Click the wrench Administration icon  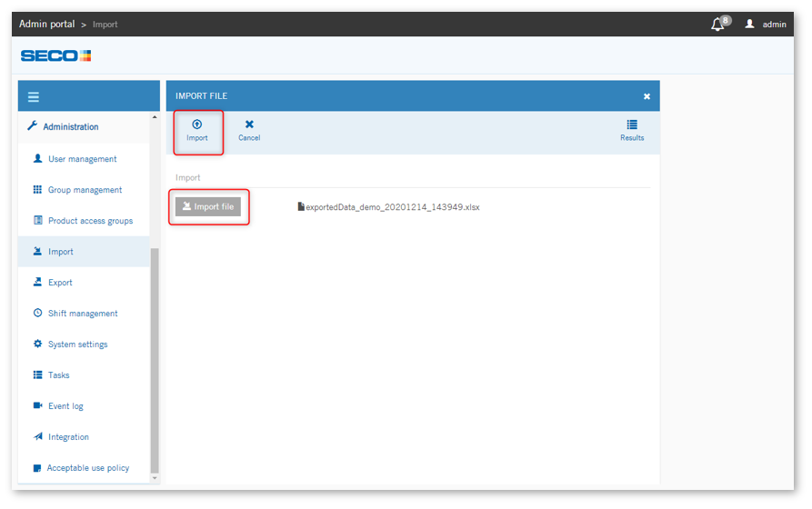click(32, 125)
